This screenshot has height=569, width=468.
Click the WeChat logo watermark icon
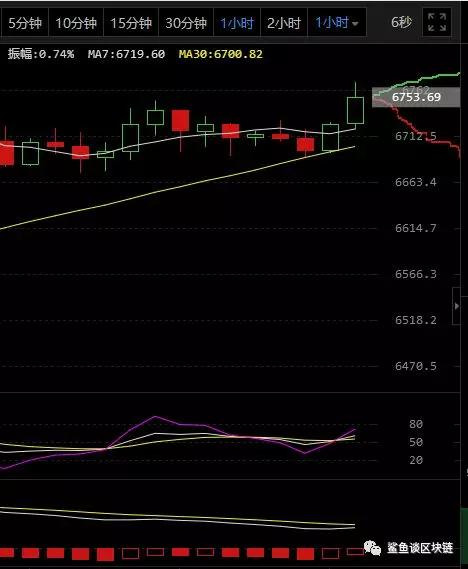(372, 548)
